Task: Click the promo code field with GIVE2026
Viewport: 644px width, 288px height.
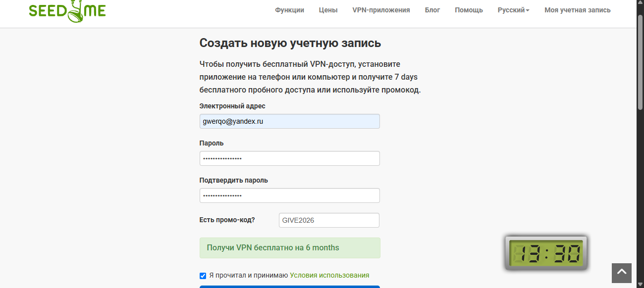Action: (x=329, y=220)
